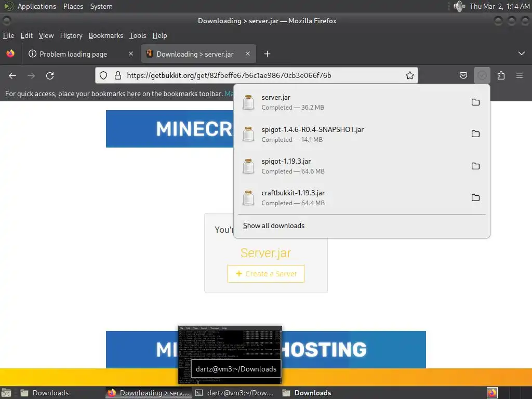
Task: Close the Downloading > server.jar tab
Action: 248,54
